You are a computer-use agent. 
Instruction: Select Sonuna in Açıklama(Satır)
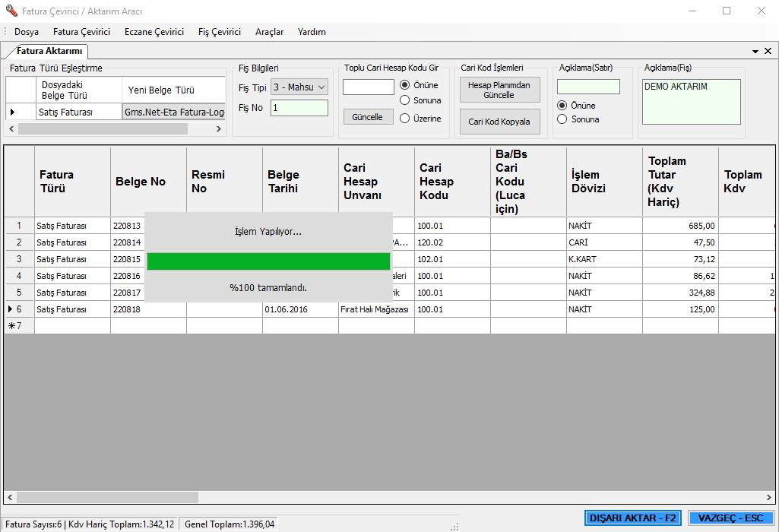(578, 119)
